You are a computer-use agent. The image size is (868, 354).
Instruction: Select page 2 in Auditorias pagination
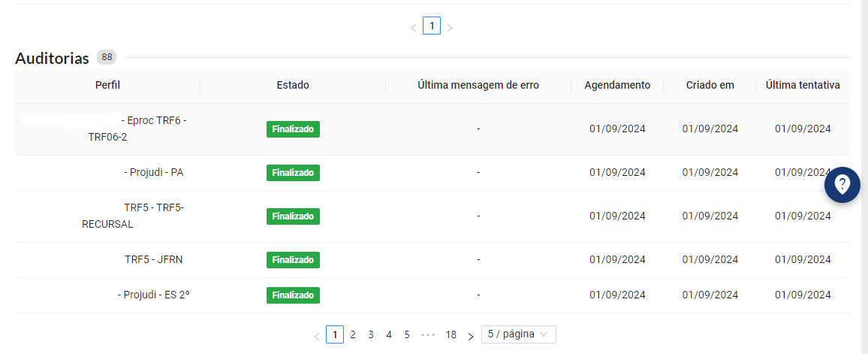(353, 334)
